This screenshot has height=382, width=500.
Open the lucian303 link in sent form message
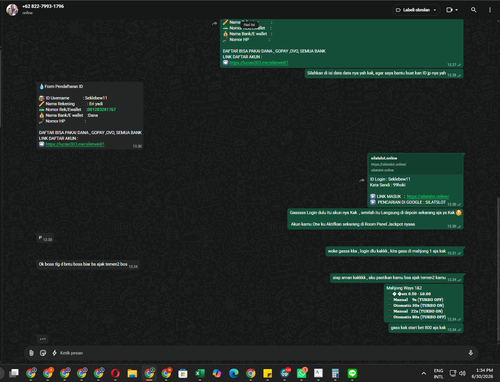tap(259, 63)
